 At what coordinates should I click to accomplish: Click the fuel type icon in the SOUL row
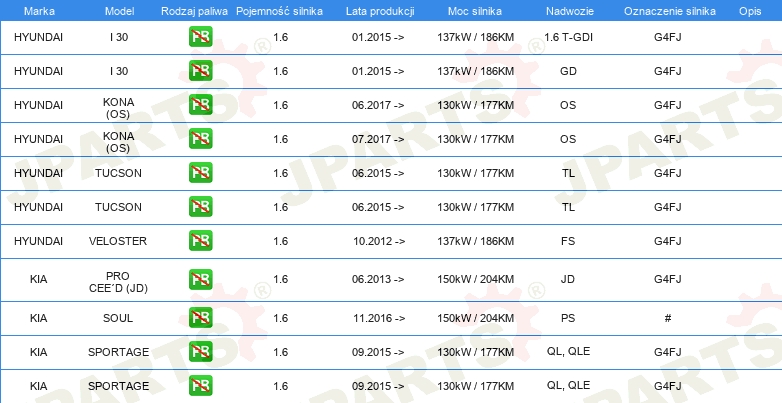click(200, 318)
